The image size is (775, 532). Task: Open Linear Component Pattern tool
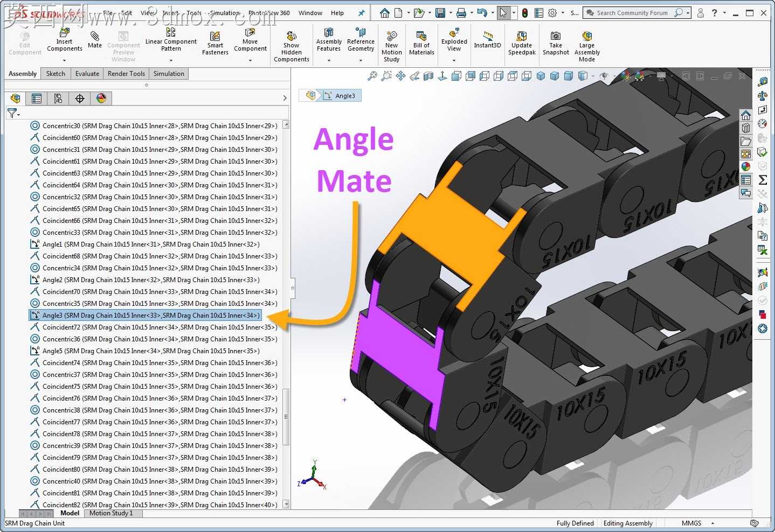click(x=171, y=39)
